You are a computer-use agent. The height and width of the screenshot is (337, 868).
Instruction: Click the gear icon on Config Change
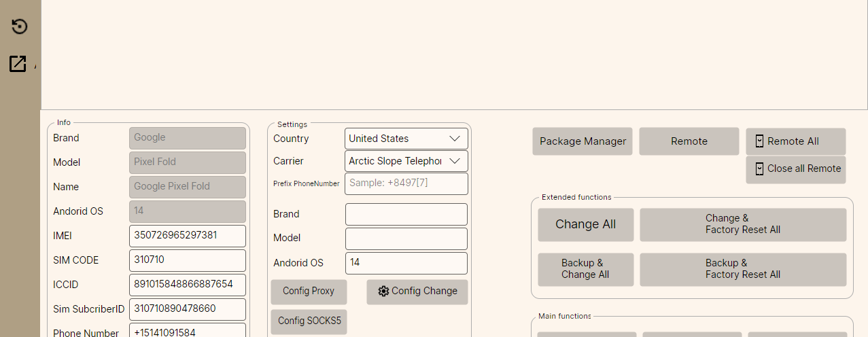point(383,291)
